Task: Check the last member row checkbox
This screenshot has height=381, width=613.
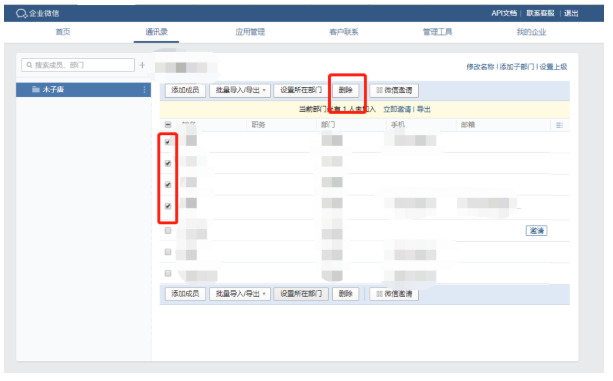Action: point(168,273)
